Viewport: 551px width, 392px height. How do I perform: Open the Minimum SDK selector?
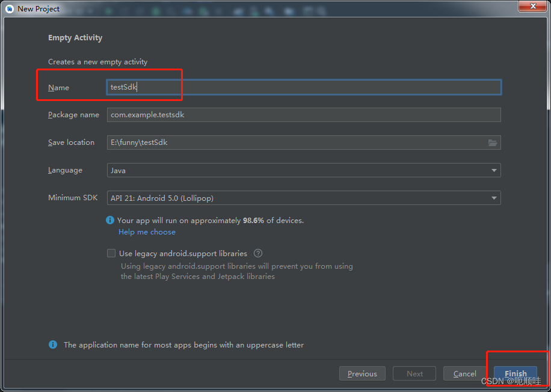(x=301, y=198)
